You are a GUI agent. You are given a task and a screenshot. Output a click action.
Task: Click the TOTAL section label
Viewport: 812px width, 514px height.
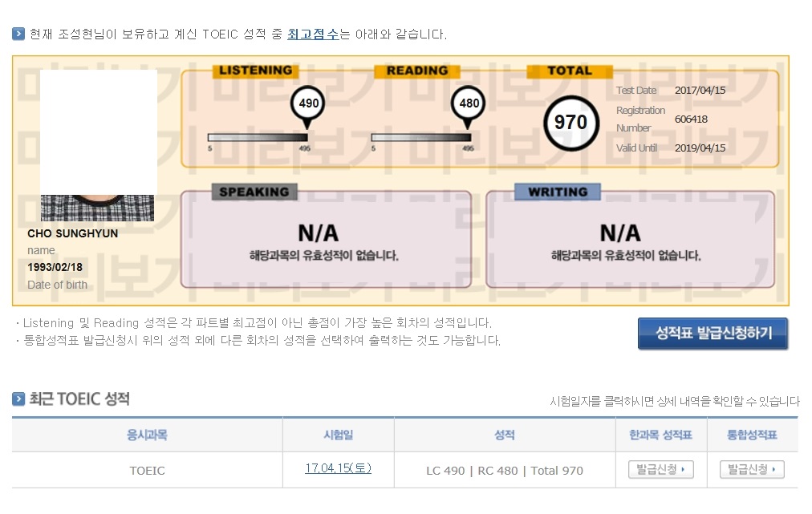tap(570, 71)
